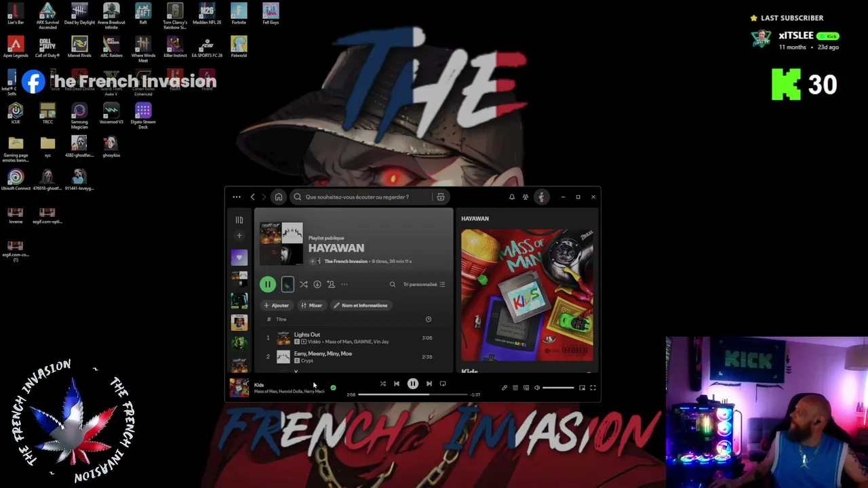Open Spotify notifications bell

512,197
